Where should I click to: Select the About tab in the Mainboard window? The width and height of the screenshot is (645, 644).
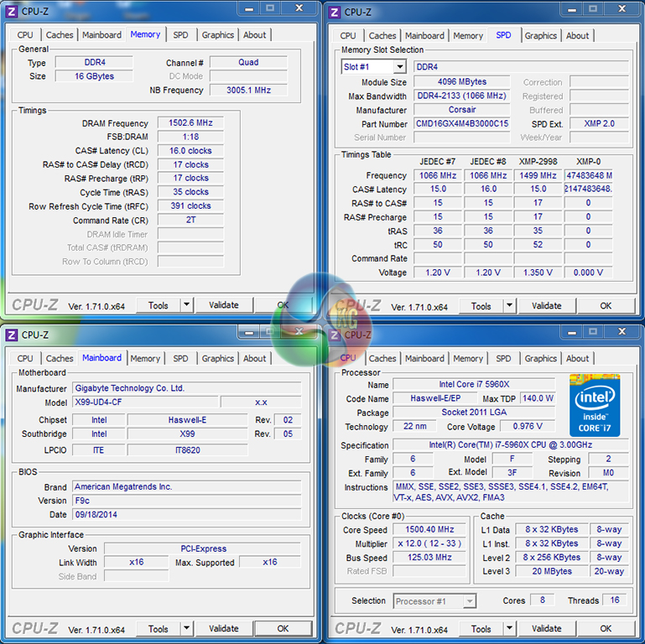[255, 359]
